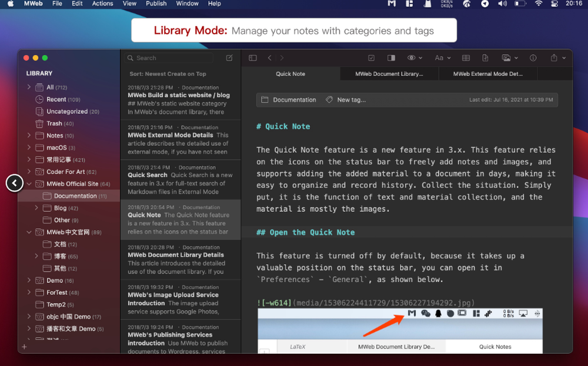Click the document export icon

(485, 58)
